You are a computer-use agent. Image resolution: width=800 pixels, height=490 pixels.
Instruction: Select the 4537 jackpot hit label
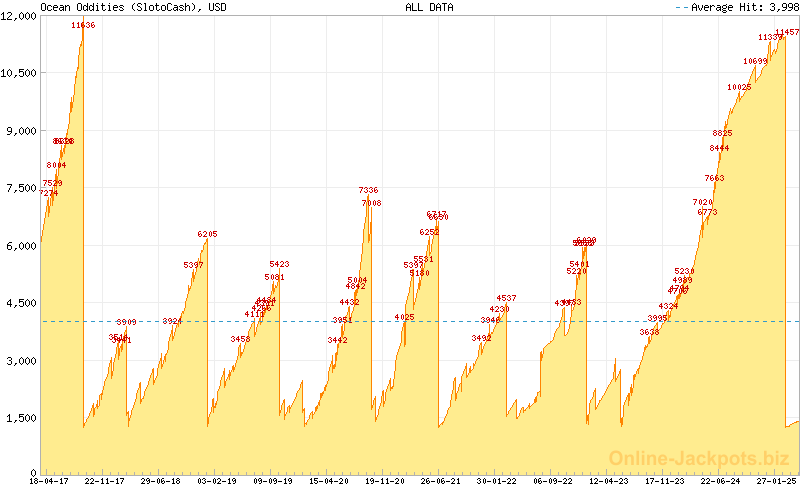(x=506, y=298)
